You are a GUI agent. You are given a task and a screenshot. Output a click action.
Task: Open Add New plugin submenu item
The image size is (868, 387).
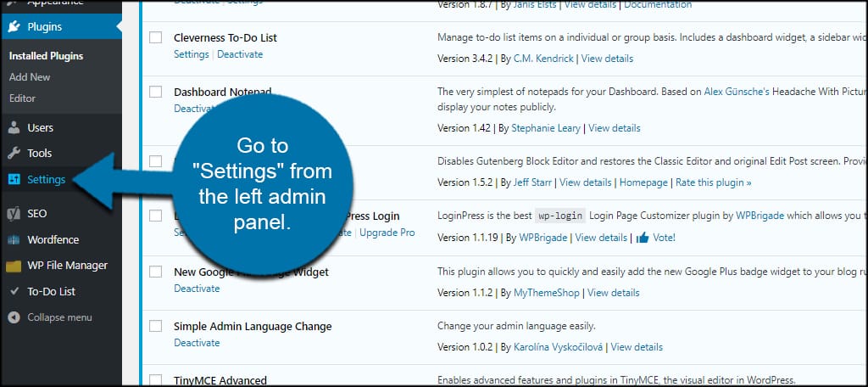30,77
